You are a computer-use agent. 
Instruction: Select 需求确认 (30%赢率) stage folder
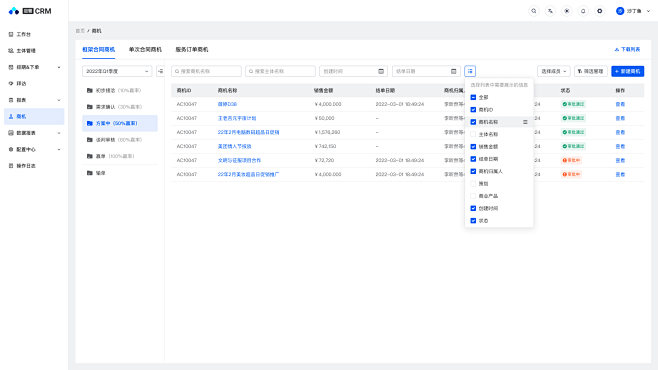click(x=120, y=107)
